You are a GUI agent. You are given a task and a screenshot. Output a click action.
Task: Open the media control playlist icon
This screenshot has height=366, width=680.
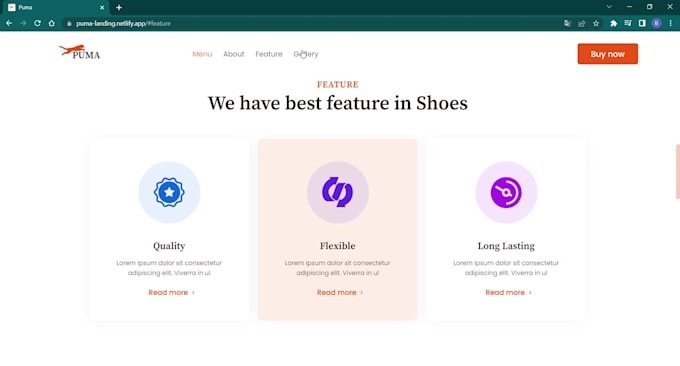(x=628, y=23)
